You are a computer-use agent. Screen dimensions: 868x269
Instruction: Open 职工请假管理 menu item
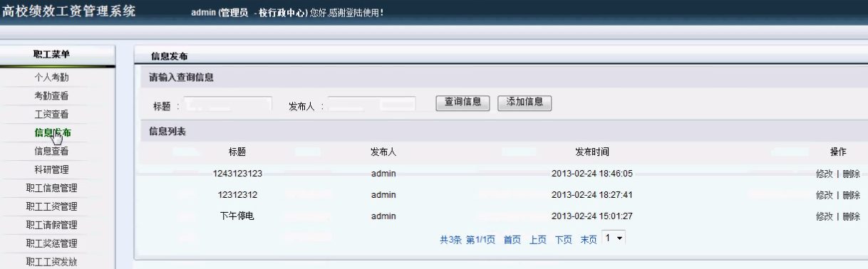click(52, 225)
